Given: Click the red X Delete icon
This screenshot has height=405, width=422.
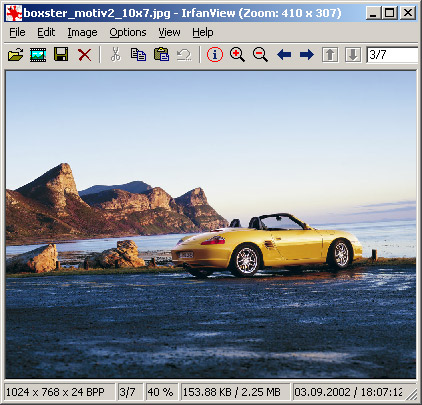Looking at the screenshot, I should point(84,55).
